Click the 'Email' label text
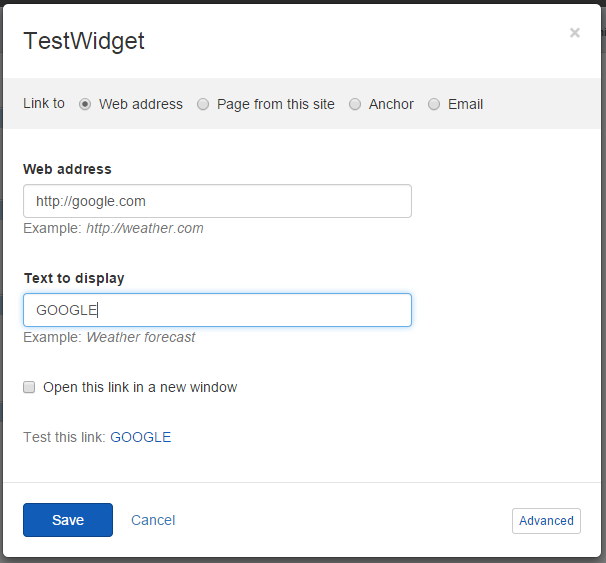 (465, 104)
